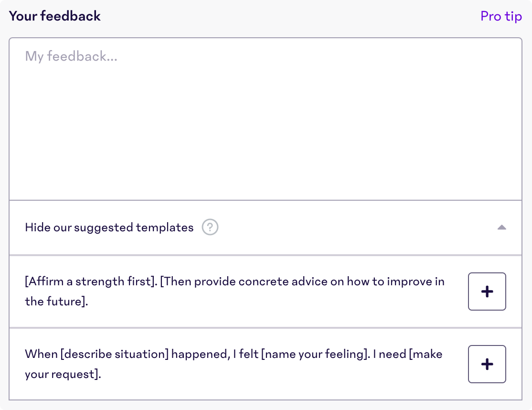Open the Pro tip link
Screen dimensions: 532x410
501,16
